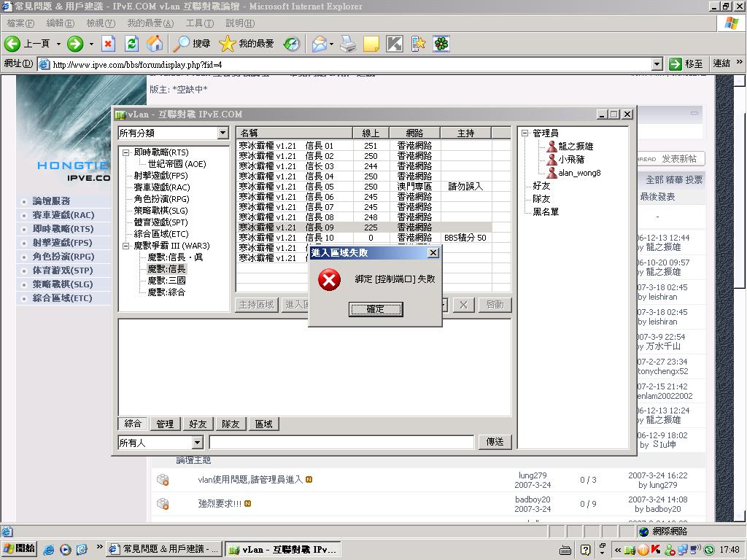
Task: Open the 所有人 recipient dropdown
Action: 197,443
